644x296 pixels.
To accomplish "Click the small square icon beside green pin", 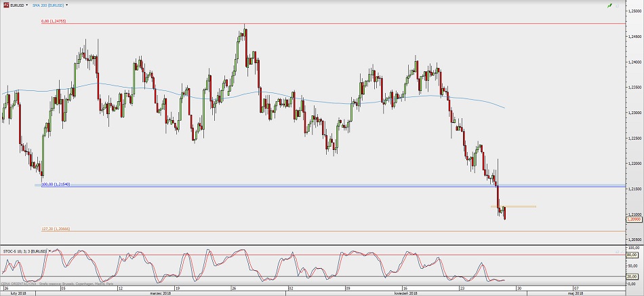I will pos(618,5).
